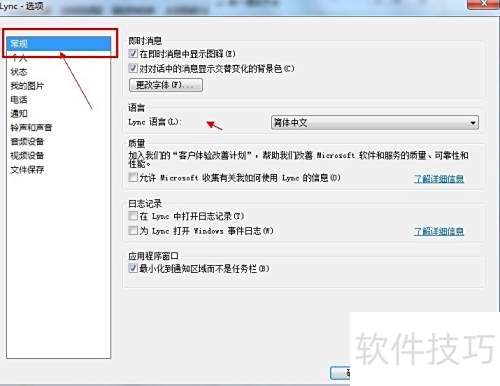This screenshot has width=500, height=386.
Task: Open 了解详细信息 link in 质量 section
Action: [x=439, y=179]
